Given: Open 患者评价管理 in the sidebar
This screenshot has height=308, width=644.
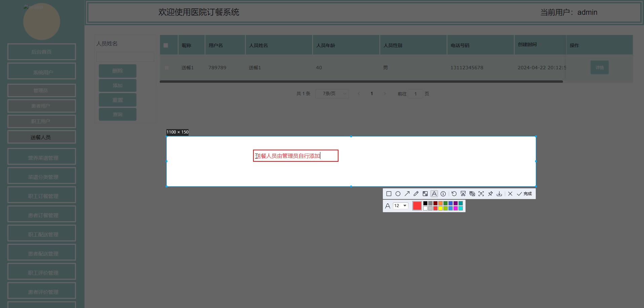Looking at the screenshot, I should (x=42, y=291).
